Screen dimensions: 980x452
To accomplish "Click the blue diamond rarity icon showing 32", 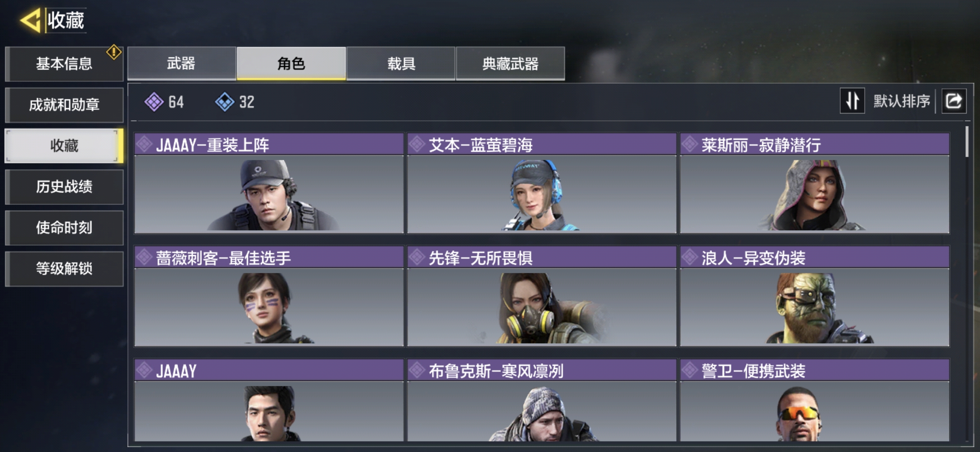I will (225, 102).
